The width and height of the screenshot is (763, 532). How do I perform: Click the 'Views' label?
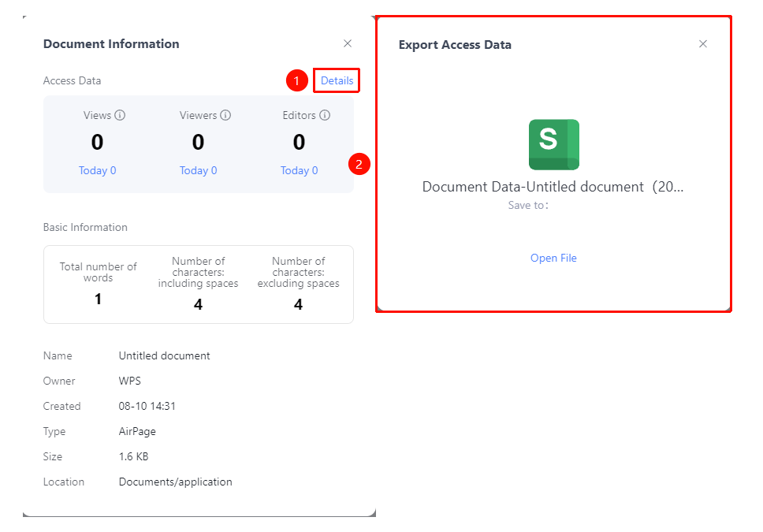point(97,115)
